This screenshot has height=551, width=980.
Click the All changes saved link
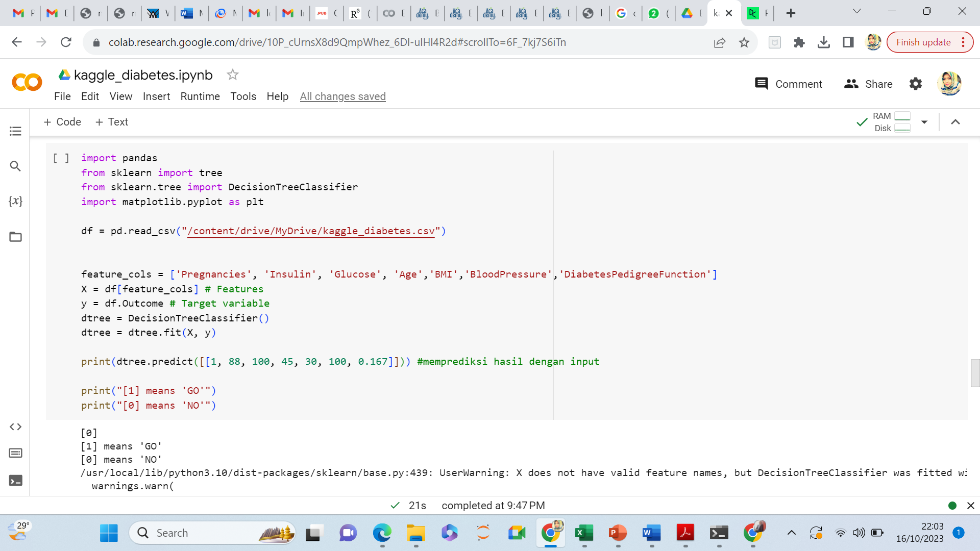click(x=342, y=96)
